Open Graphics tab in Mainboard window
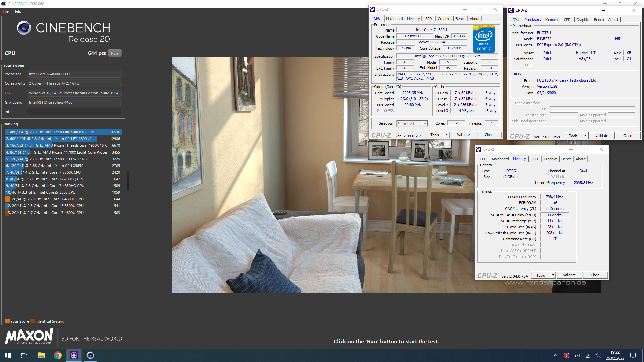 click(x=583, y=20)
